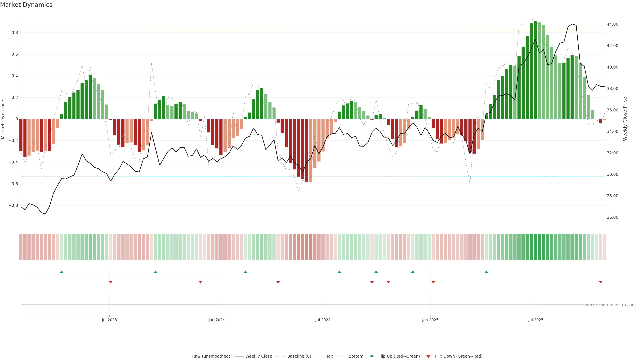Toggle the Weekly Close legend entry
This screenshot has height=362, width=644.
[x=258, y=356]
